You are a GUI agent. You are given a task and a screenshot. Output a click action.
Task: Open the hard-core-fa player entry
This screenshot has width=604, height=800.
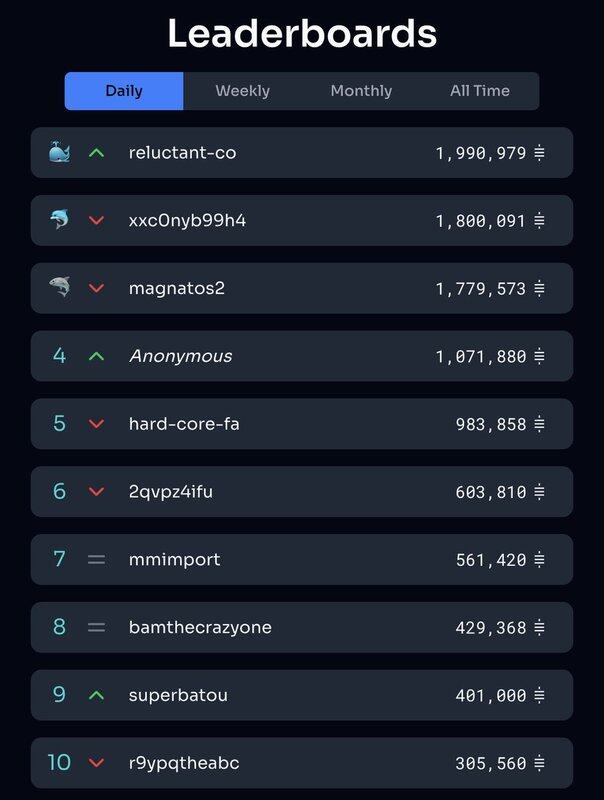coord(184,424)
